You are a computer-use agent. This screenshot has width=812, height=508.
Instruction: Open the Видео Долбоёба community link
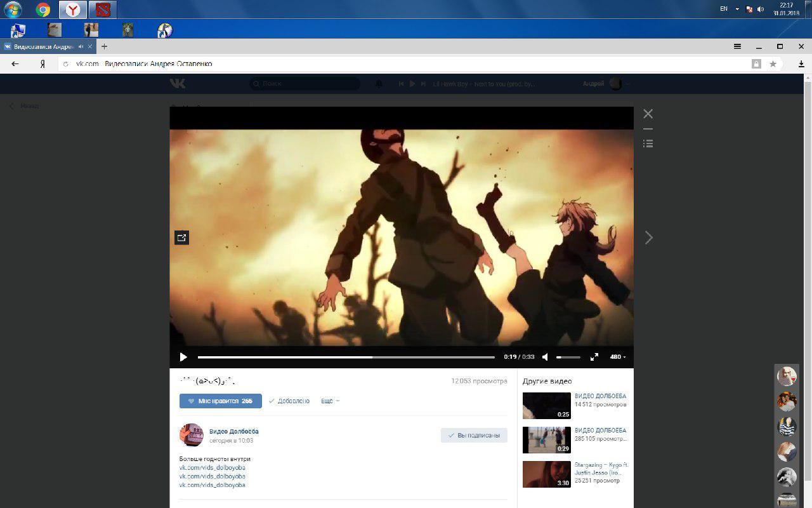click(234, 431)
